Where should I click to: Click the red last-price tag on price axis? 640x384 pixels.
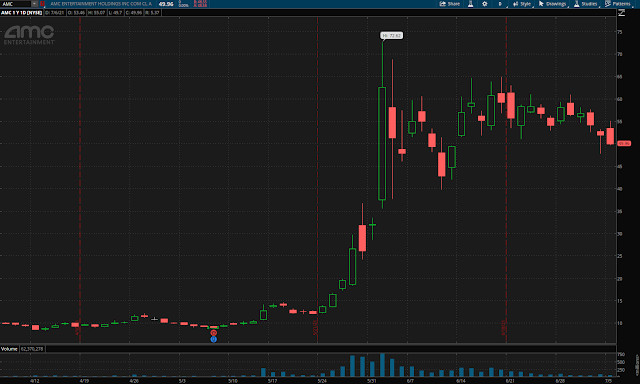point(624,143)
